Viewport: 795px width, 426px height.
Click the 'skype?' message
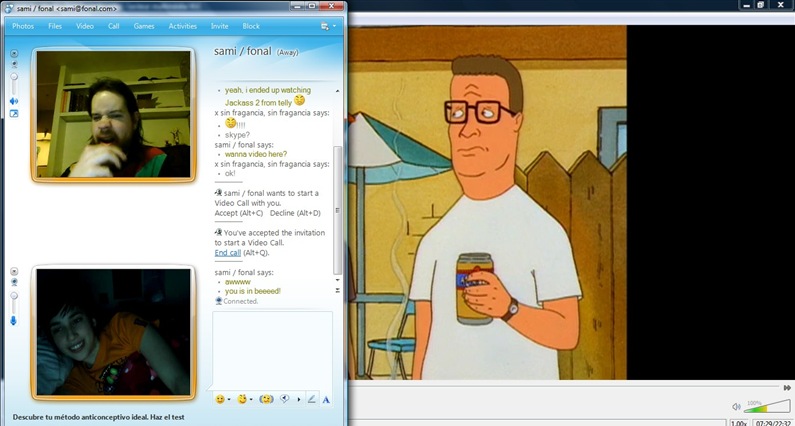click(x=237, y=135)
